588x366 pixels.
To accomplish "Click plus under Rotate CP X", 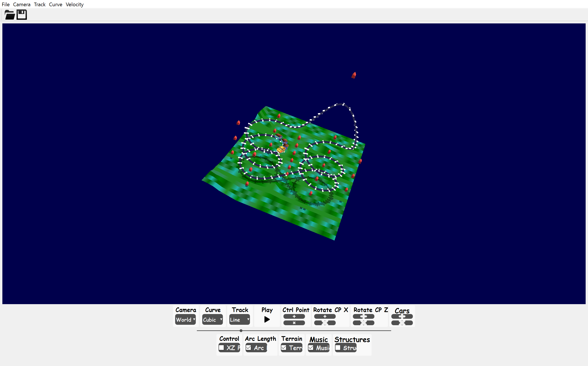I will pyautogui.click(x=325, y=316).
